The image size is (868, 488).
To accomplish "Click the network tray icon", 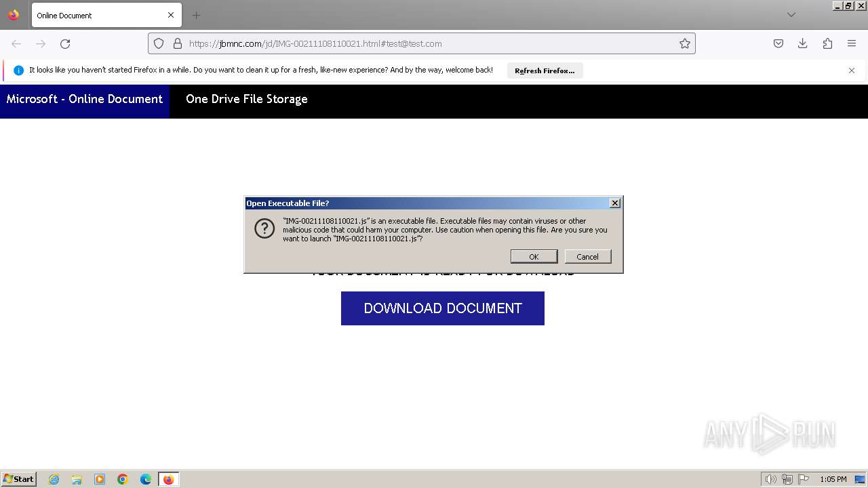I will coord(787,479).
